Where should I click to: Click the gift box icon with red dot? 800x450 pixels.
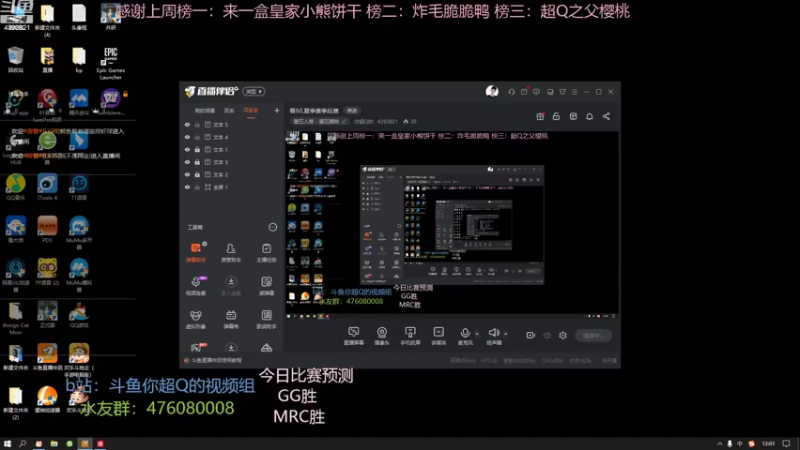(540, 116)
